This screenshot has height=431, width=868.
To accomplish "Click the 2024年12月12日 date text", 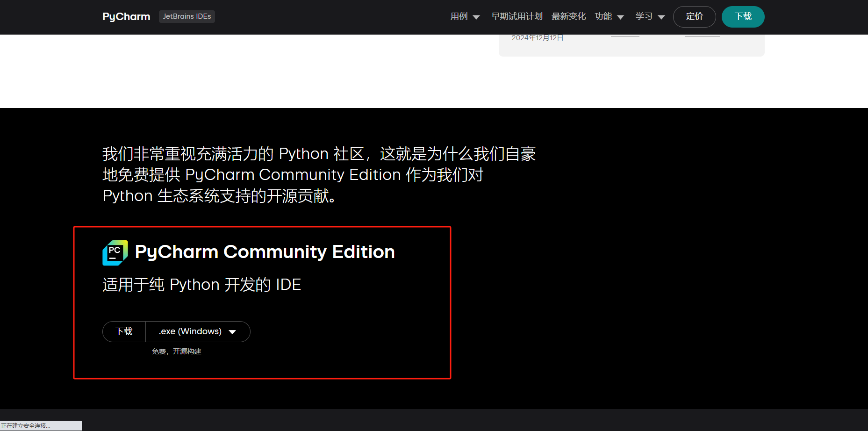I will 538,38.
